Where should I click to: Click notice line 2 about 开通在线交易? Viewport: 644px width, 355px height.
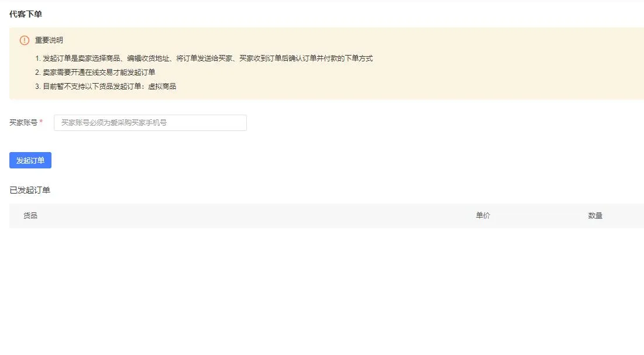[95, 73]
